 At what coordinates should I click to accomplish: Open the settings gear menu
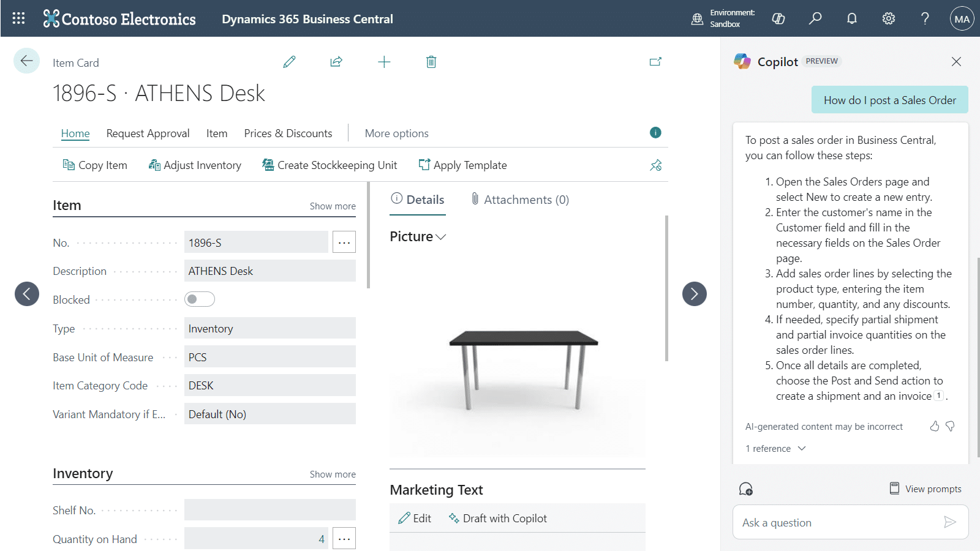coord(889,18)
